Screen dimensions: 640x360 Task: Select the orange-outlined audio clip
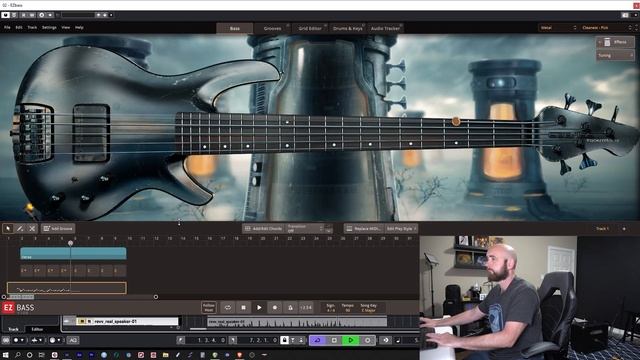point(67,288)
